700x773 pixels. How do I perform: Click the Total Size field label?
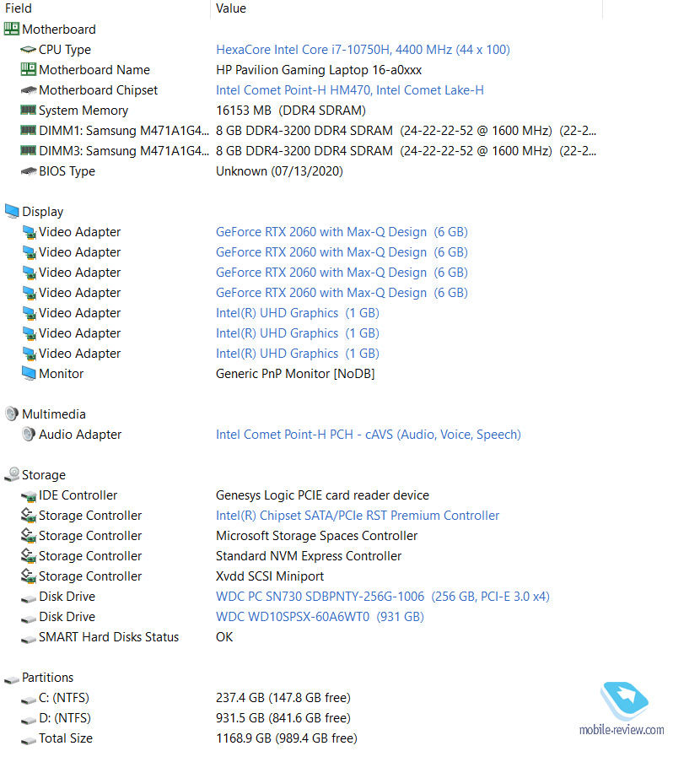coord(66,738)
